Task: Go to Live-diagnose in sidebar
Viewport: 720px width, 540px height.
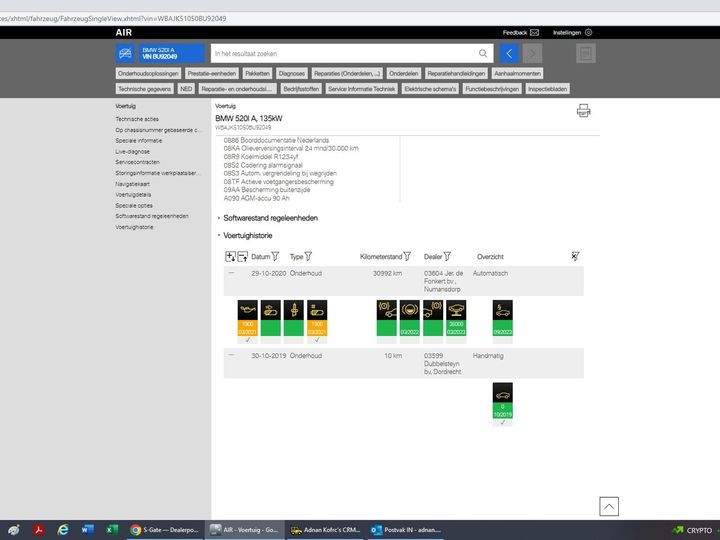Action: [132, 152]
